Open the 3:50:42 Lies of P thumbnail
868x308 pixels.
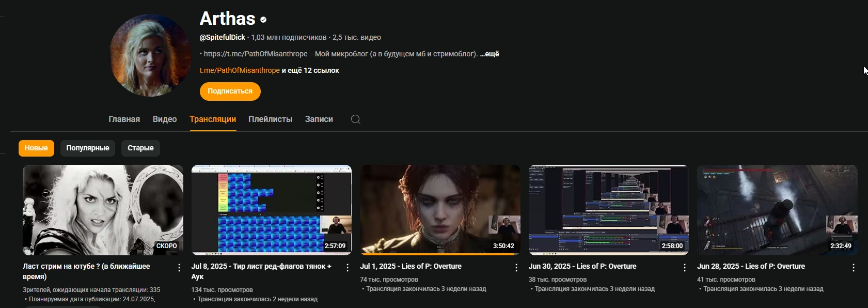(x=440, y=210)
